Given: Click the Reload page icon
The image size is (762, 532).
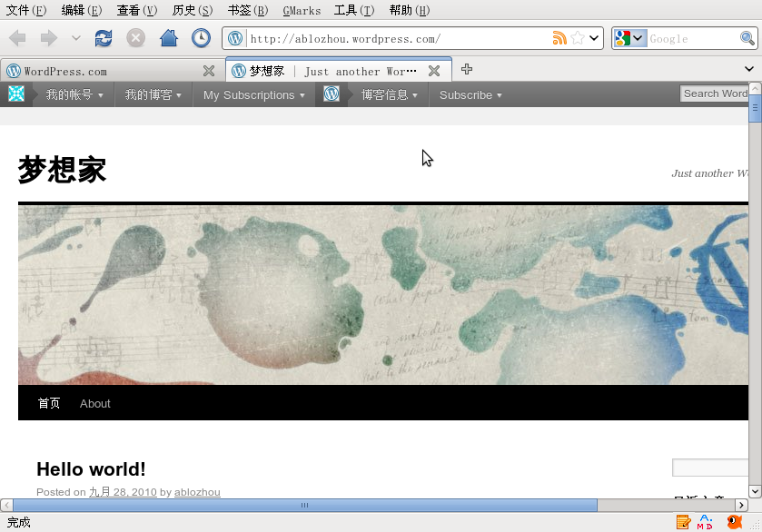Looking at the screenshot, I should pyautogui.click(x=104, y=38).
